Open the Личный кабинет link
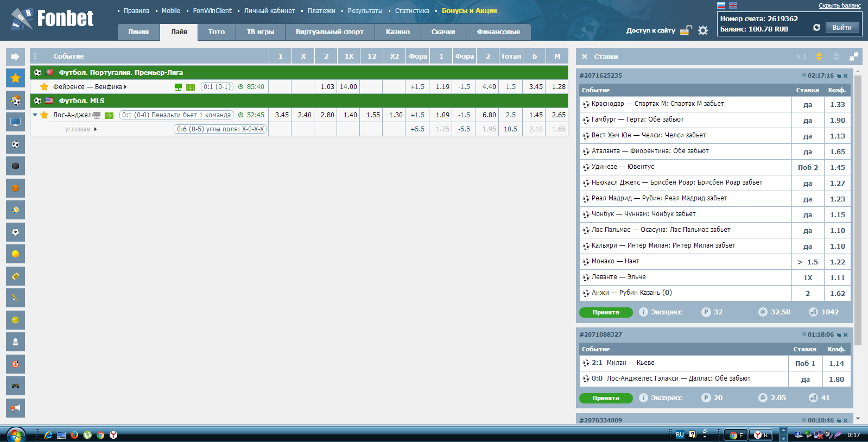This screenshot has height=442, width=868. pyautogui.click(x=269, y=11)
